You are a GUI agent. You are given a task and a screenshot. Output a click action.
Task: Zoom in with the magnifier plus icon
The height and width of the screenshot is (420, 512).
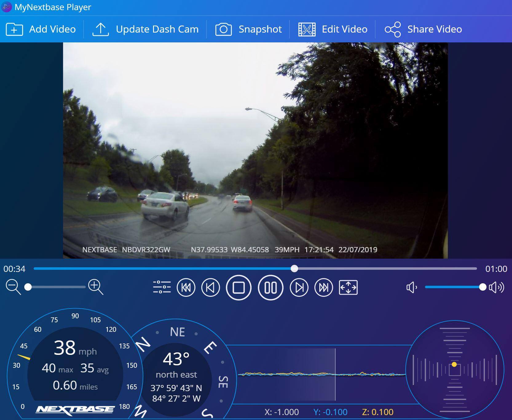95,287
